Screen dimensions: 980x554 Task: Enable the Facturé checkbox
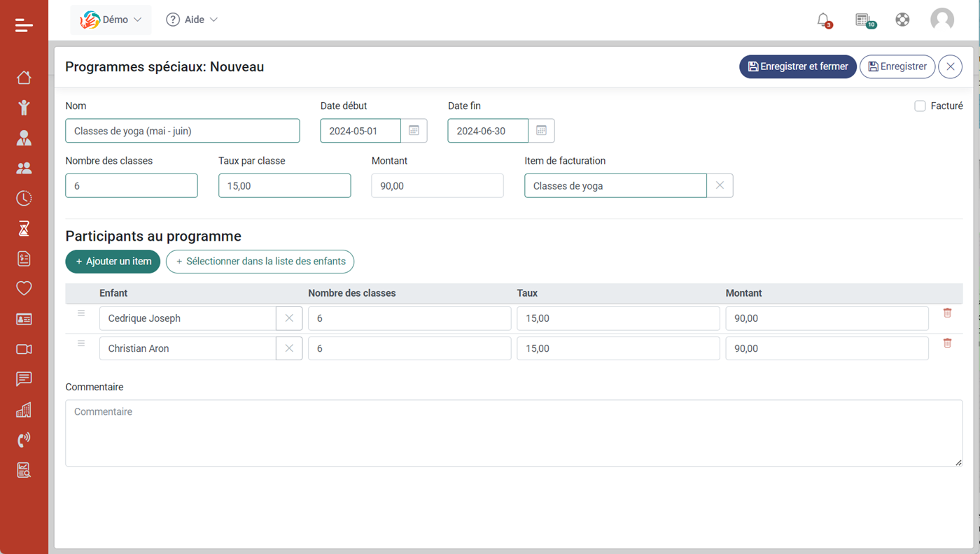coord(920,106)
